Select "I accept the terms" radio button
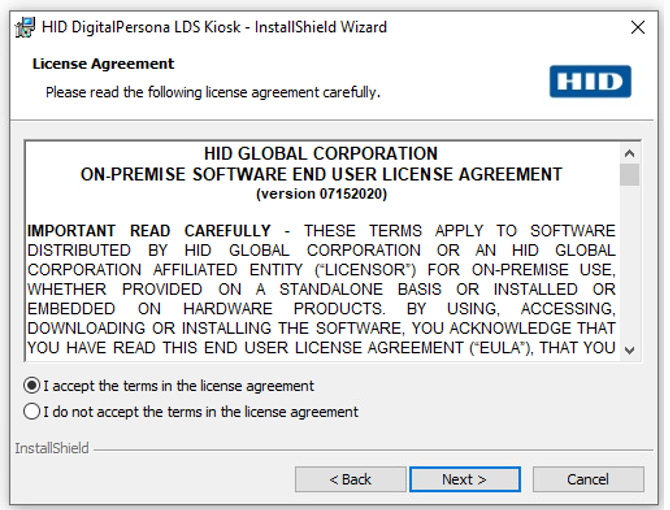The width and height of the screenshot is (670, 510). pos(33,386)
